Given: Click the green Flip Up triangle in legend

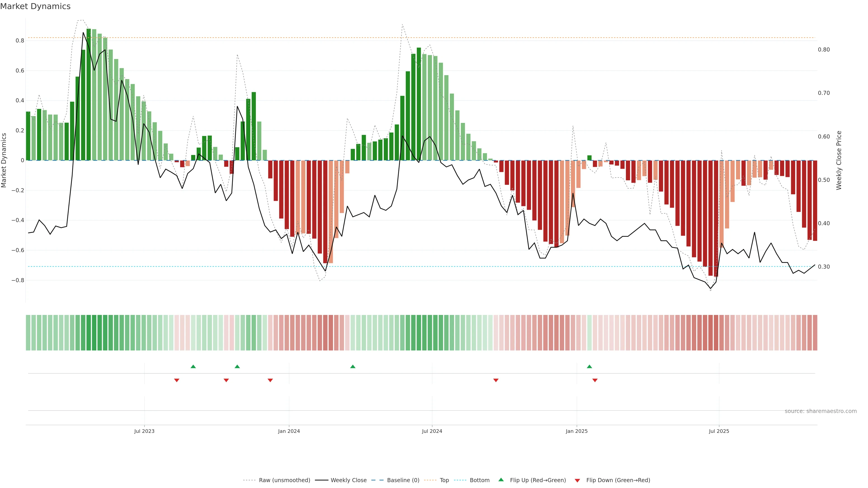Looking at the screenshot, I should (501, 480).
